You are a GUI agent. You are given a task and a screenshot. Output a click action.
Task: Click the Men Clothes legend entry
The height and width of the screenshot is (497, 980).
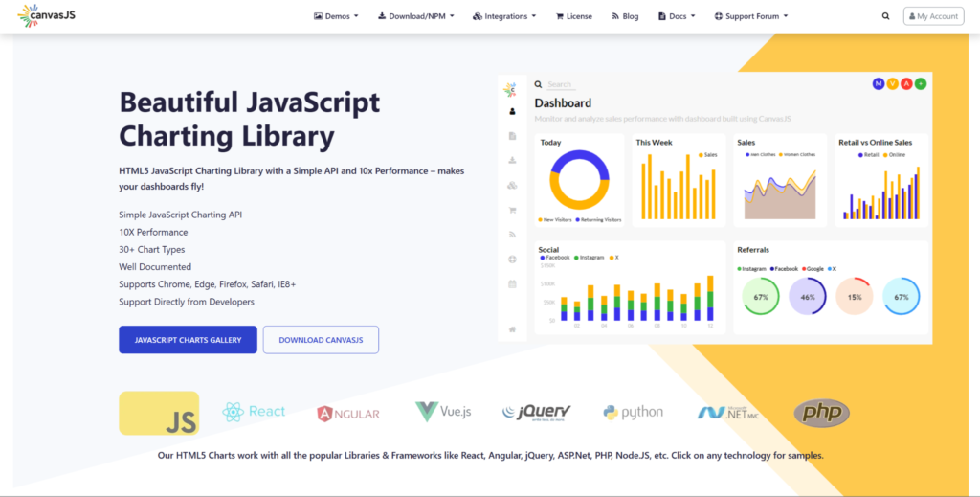point(761,154)
